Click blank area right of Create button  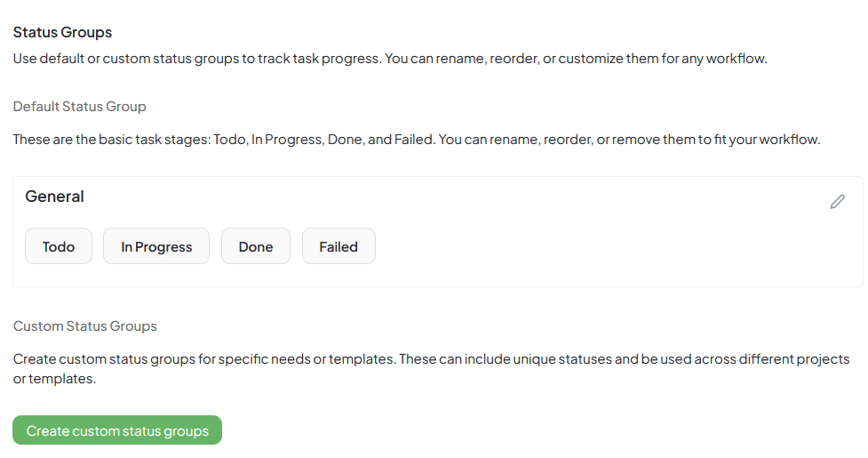(x=533, y=430)
